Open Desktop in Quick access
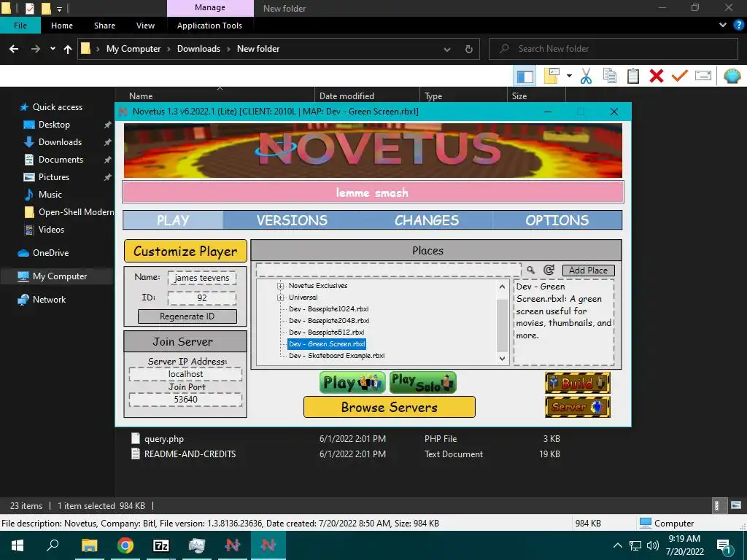This screenshot has width=747, height=560. coord(54,125)
